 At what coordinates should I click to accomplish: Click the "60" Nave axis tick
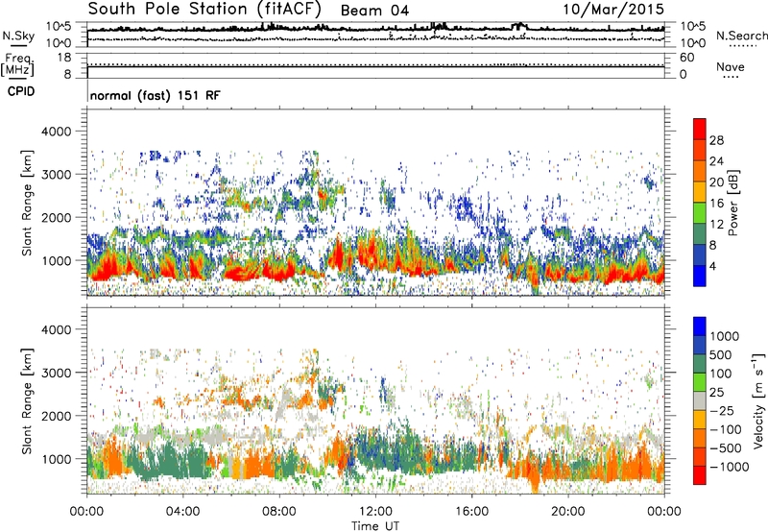tap(686, 58)
